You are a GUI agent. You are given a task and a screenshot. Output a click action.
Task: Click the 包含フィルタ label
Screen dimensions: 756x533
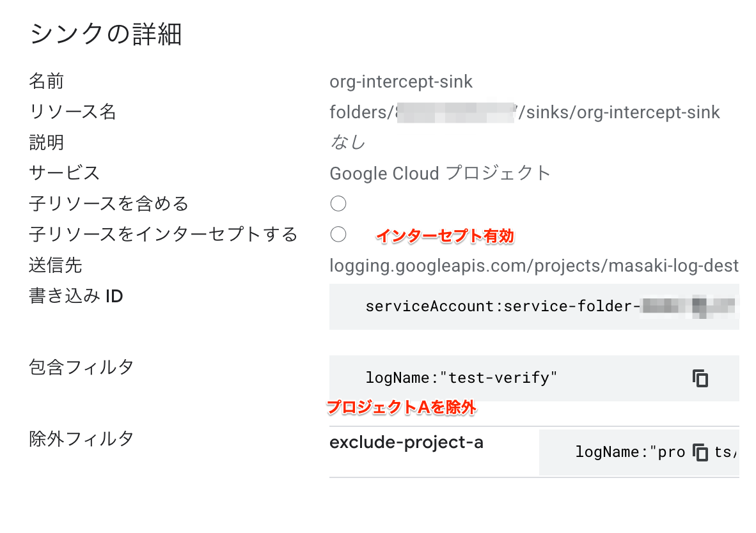point(81,367)
